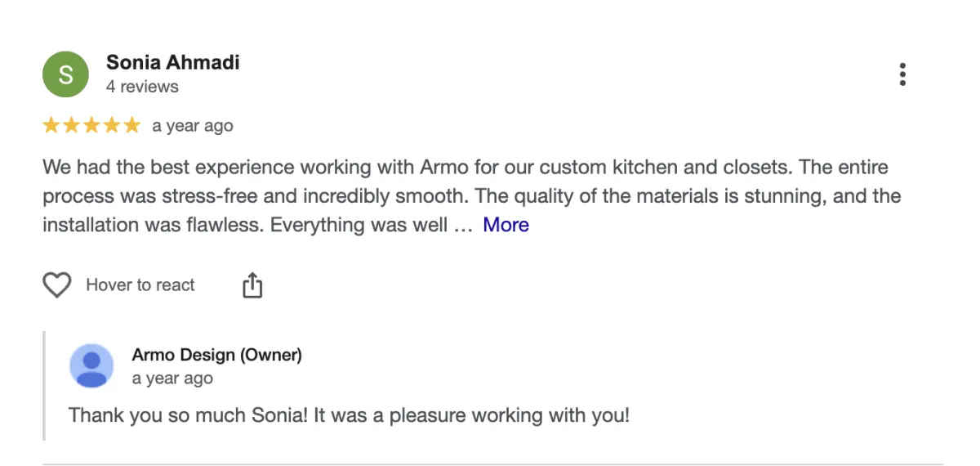The width and height of the screenshot is (980, 466).
Task: Click the fifth gold rating star
Action: (x=131, y=126)
